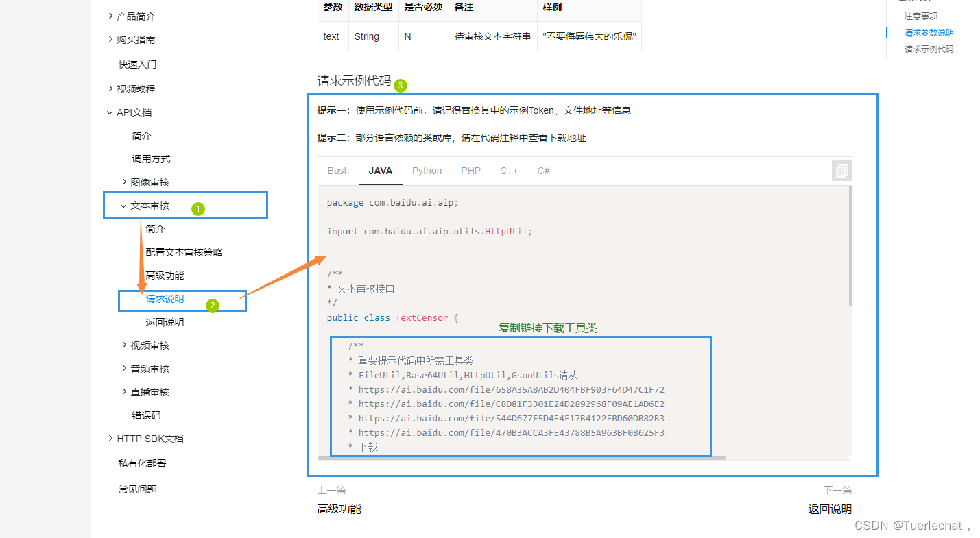Switch to the Bash code tab

[x=338, y=171]
